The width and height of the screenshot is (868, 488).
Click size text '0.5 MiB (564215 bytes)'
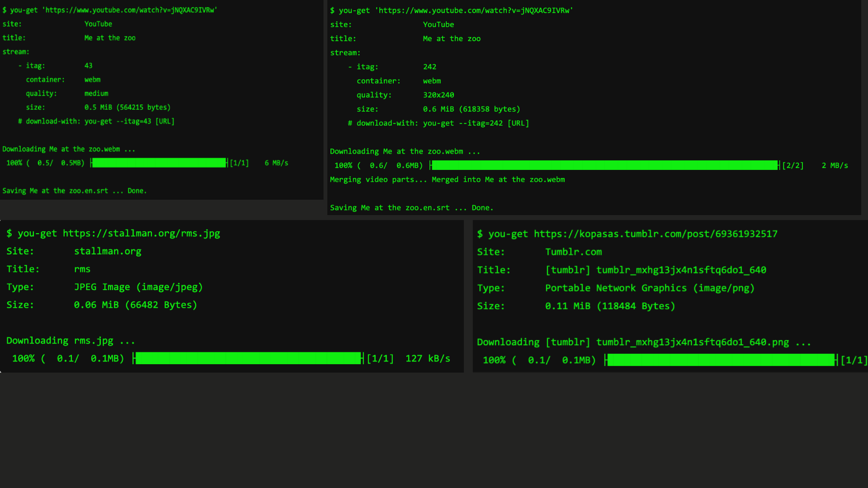(127, 108)
